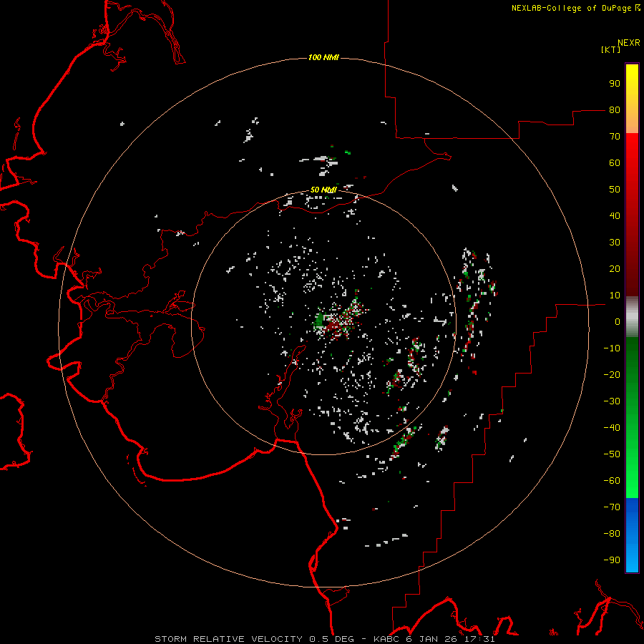The image size is (644, 644).
Task: Click the 90 value on the velocity scale
Action: click(x=615, y=84)
